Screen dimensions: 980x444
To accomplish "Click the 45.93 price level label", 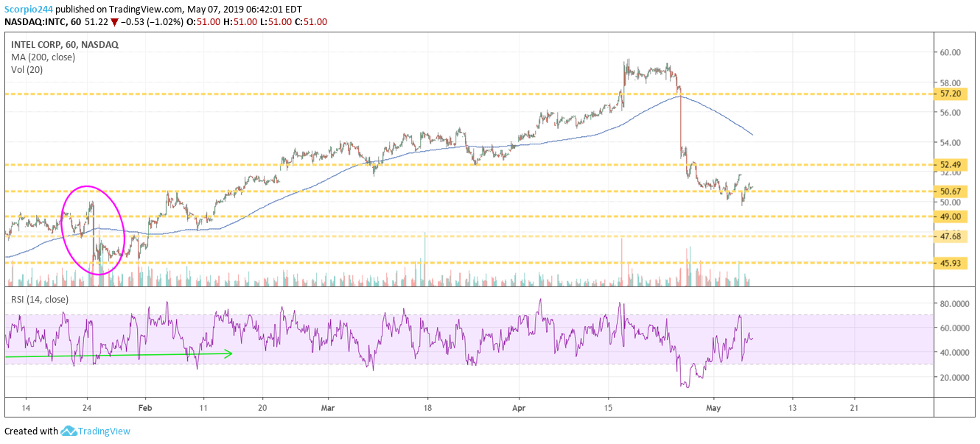I will 951,263.
